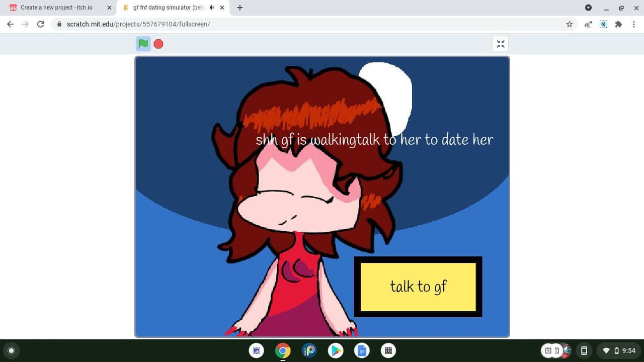Open the gray animal extension icon
Image resolution: width=644 pixels, height=362 pixels.
[x=588, y=24]
